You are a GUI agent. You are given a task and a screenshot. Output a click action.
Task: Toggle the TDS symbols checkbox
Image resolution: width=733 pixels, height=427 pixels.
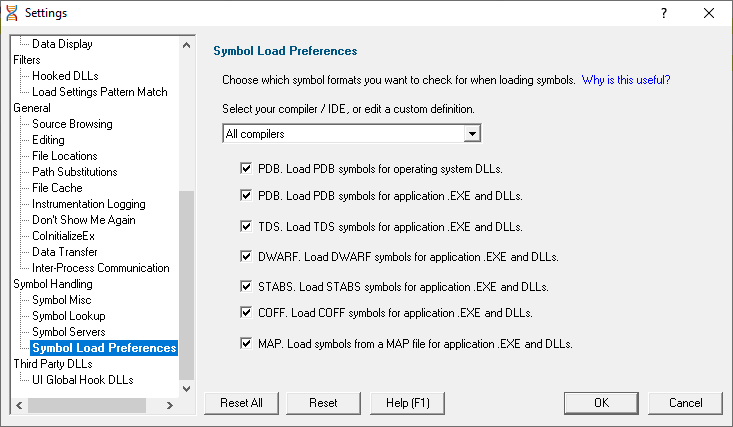click(246, 226)
